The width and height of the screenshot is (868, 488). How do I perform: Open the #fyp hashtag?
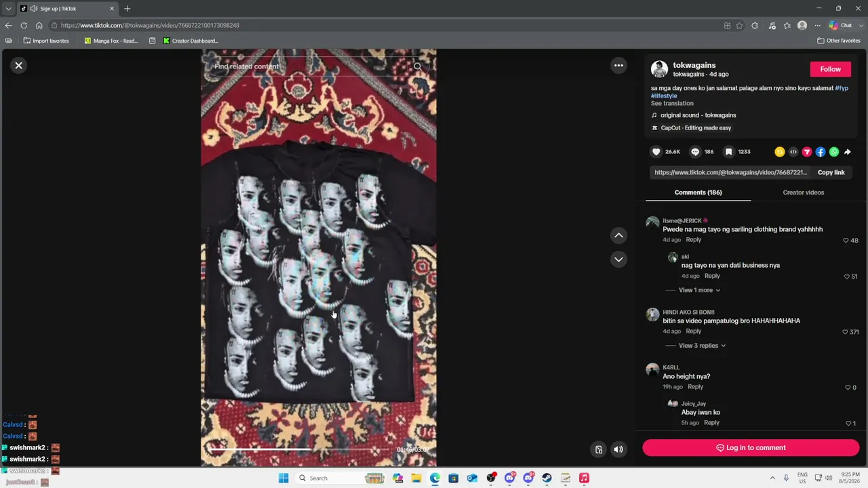click(842, 88)
